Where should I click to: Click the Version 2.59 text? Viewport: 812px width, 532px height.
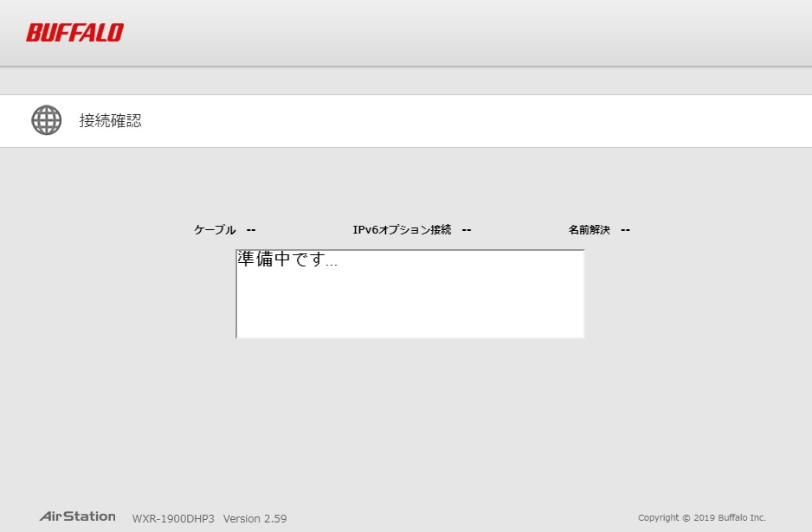(x=255, y=518)
